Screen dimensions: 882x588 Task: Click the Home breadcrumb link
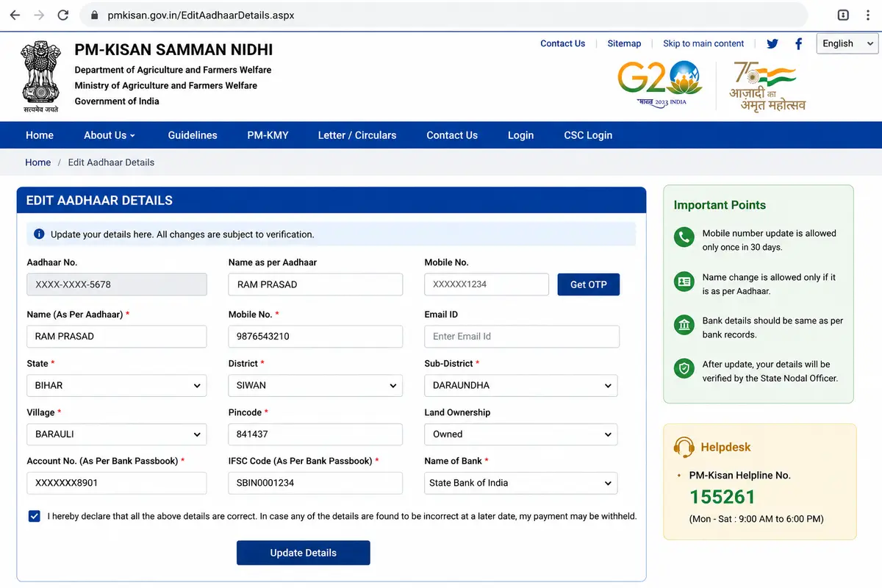(38, 162)
